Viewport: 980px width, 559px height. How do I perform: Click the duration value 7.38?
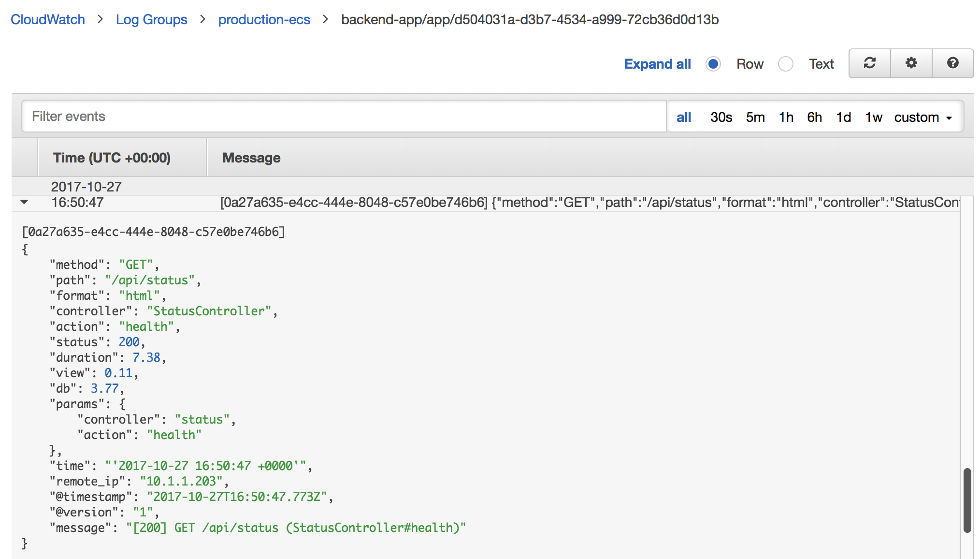(x=146, y=357)
